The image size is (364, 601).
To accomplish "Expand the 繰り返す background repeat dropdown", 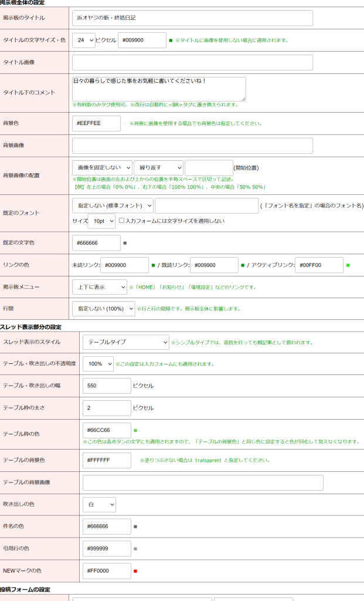I will [x=158, y=168].
